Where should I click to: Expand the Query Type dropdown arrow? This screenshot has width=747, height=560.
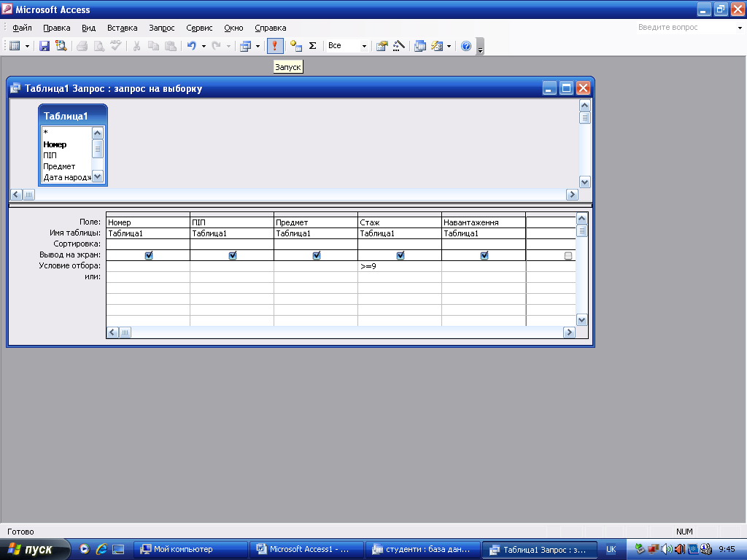(x=258, y=46)
